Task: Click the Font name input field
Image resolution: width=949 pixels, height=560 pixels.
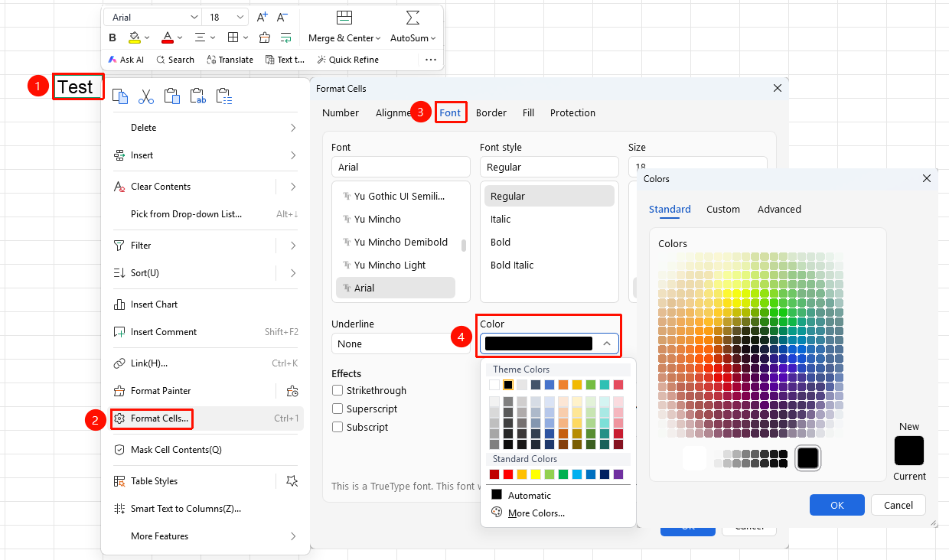Action: (x=401, y=167)
